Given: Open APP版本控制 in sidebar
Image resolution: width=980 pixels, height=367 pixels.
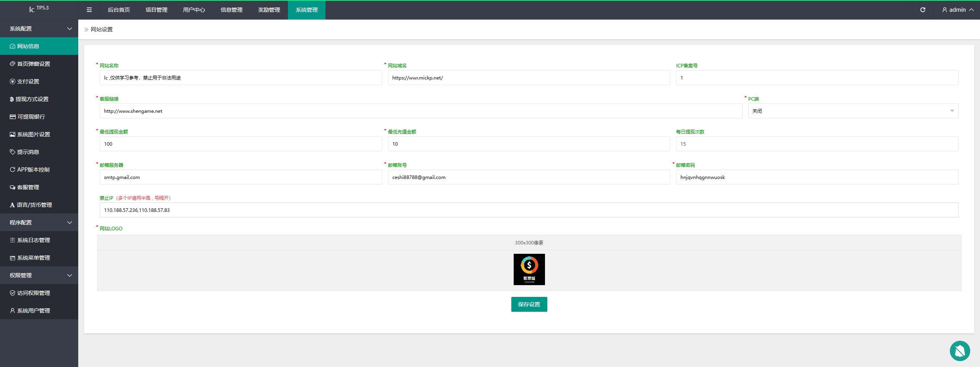Looking at the screenshot, I should pyautogui.click(x=39, y=170).
